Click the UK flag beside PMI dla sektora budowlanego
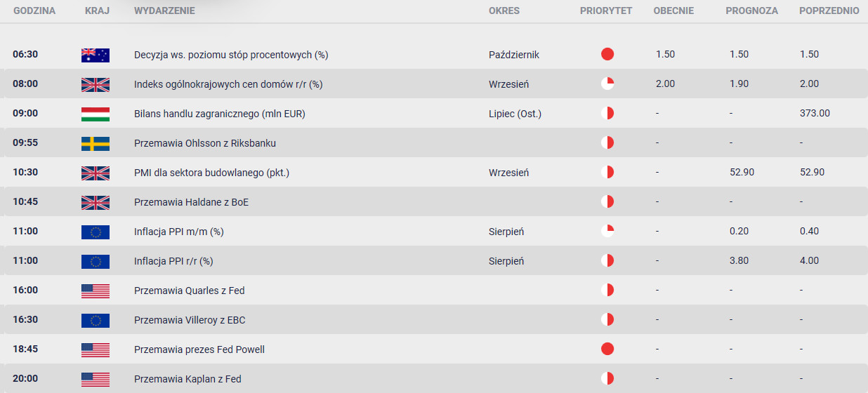 pos(96,173)
